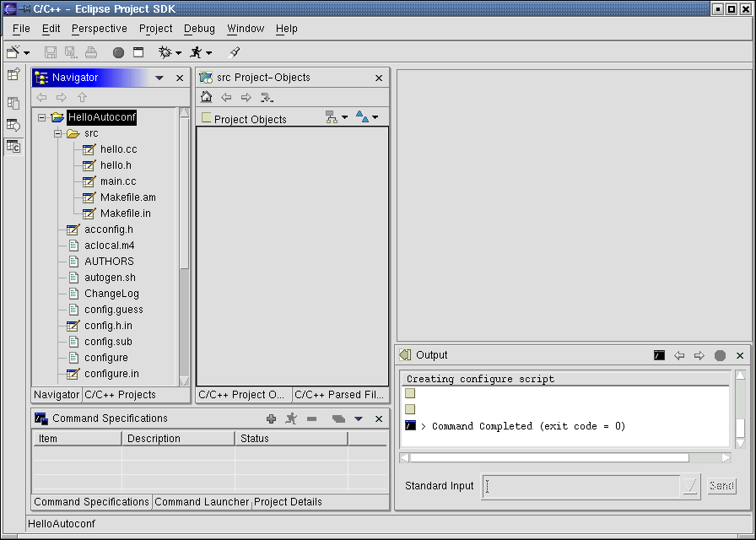Click the open perspective icon in left sidebar
The image size is (756, 540).
pyautogui.click(x=13, y=74)
